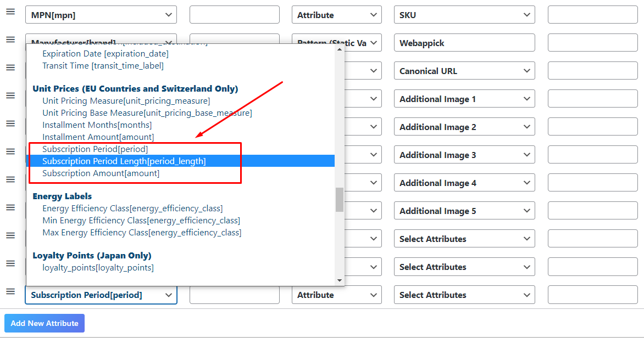Click drag handle icon beside MPN row
The height and width of the screenshot is (338, 644).
[10, 12]
